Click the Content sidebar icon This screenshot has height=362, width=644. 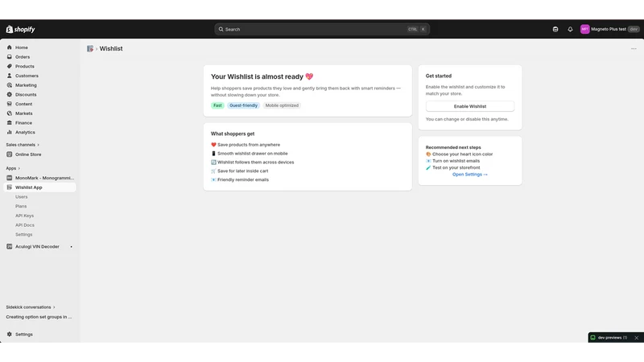10,104
